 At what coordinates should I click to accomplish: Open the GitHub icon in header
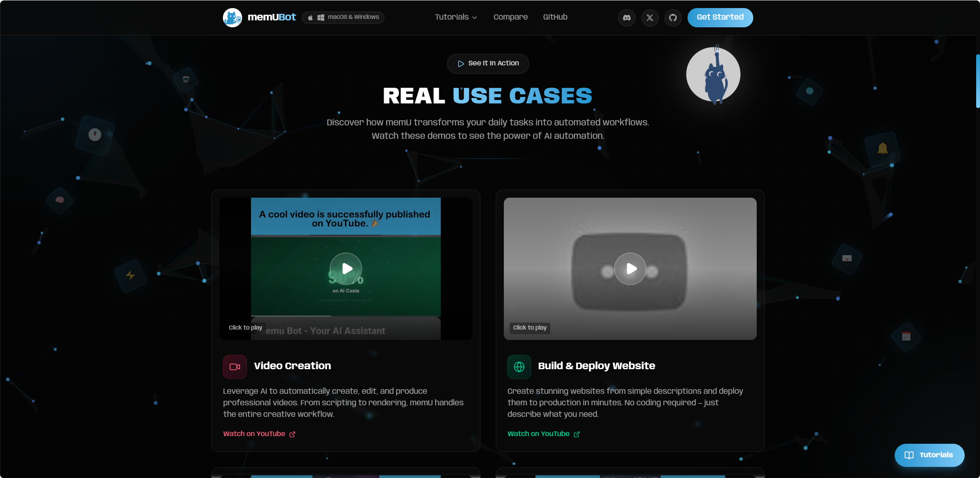(673, 18)
